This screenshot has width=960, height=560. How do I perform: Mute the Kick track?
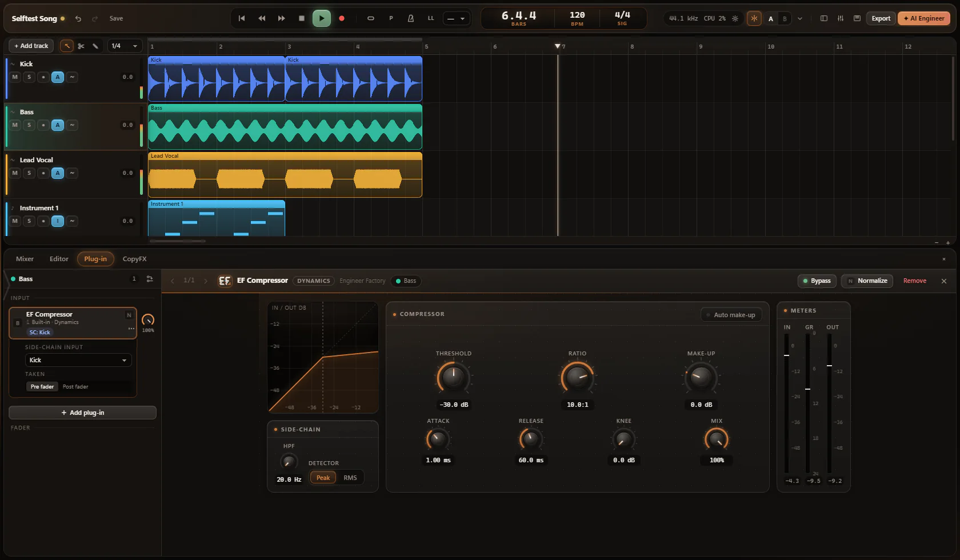pyautogui.click(x=15, y=77)
